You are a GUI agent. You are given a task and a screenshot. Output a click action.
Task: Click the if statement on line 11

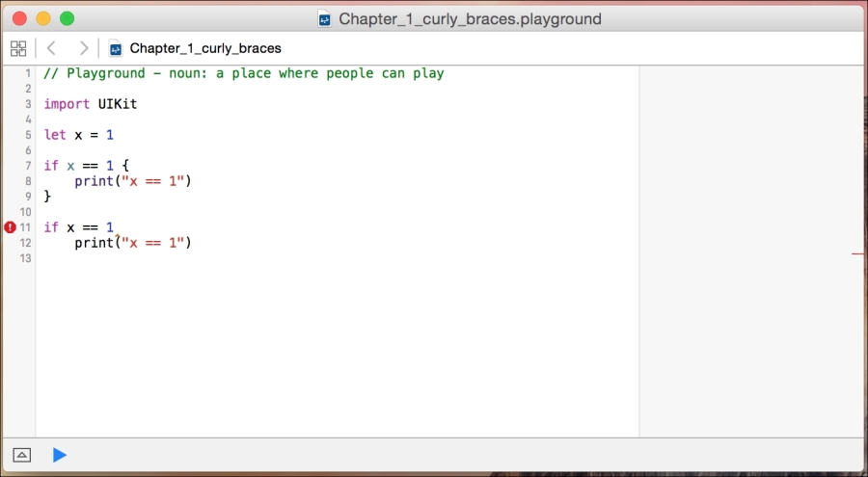(x=79, y=227)
